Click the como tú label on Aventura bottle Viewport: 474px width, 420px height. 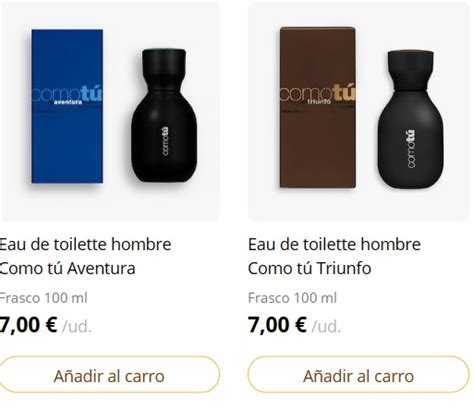tap(165, 141)
